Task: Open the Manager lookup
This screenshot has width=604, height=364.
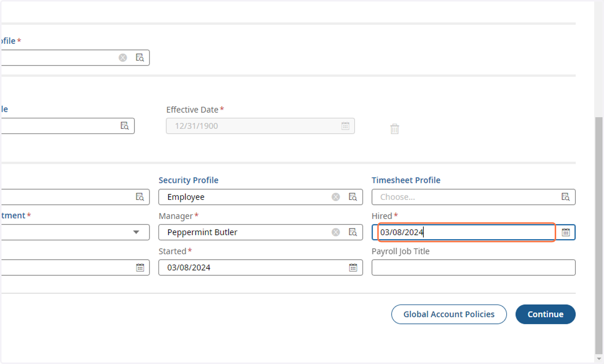Action: pos(353,232)
